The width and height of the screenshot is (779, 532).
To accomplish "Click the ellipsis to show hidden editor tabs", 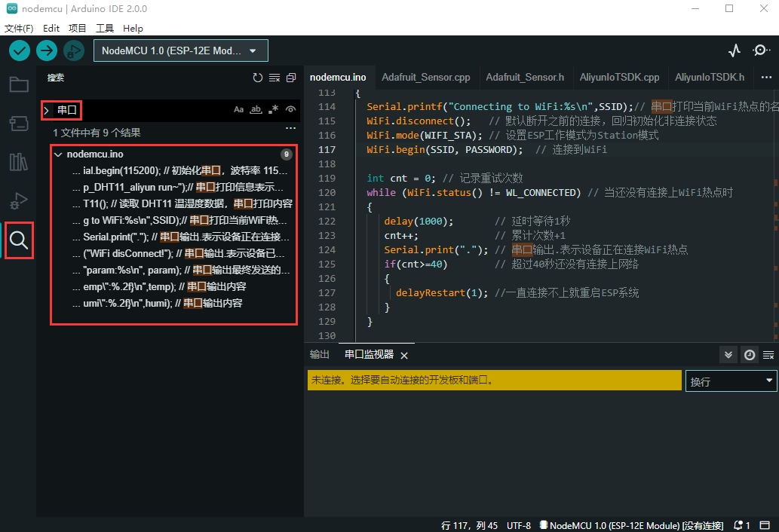I will (x=766, y=77).
